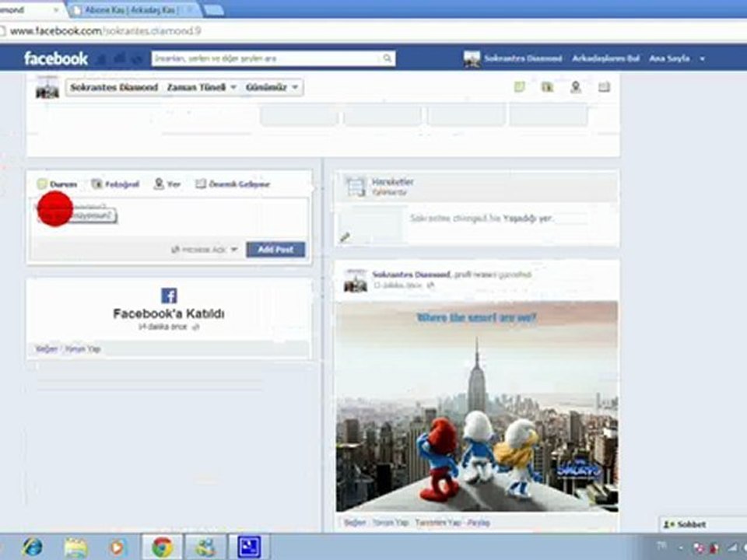This screenshot has width=747, height=560.
Task: Click the Hareketler activity log icon
Action: 356,186
